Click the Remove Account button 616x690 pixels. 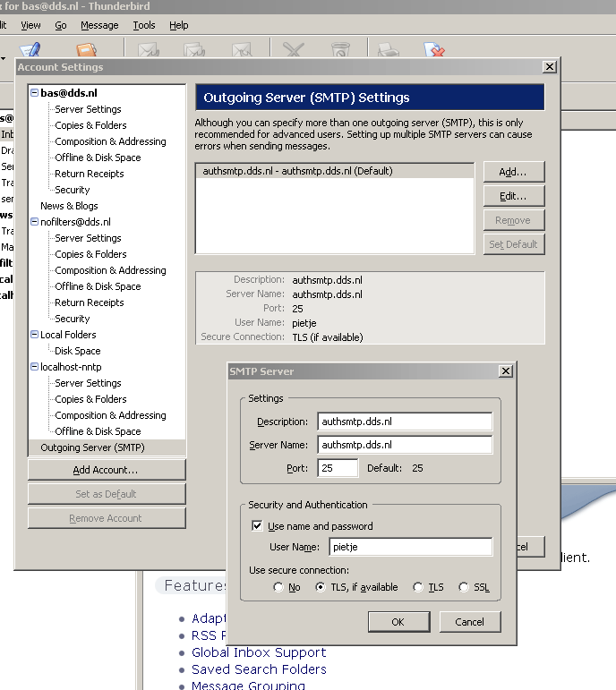tap(107, 518)
